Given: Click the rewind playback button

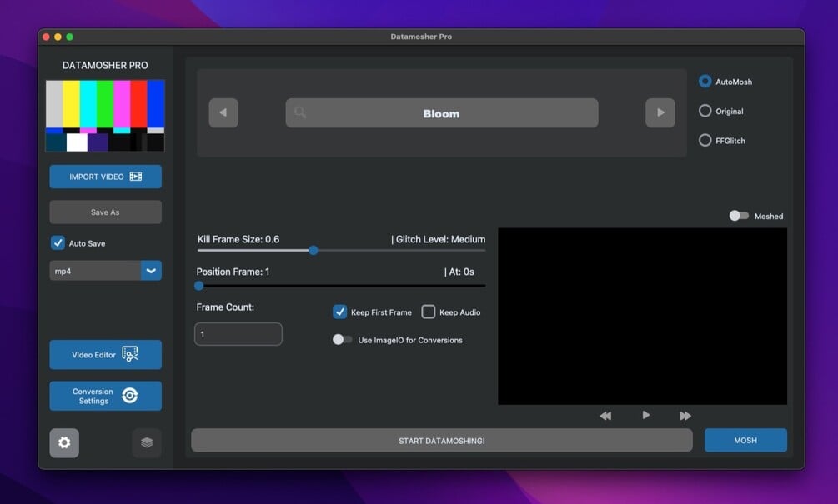Looking at the screenshot, I should pos(605,416).
